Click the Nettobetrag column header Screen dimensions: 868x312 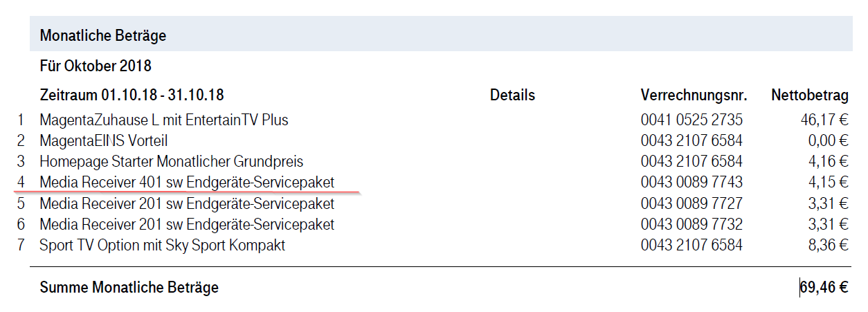[810, 95]
